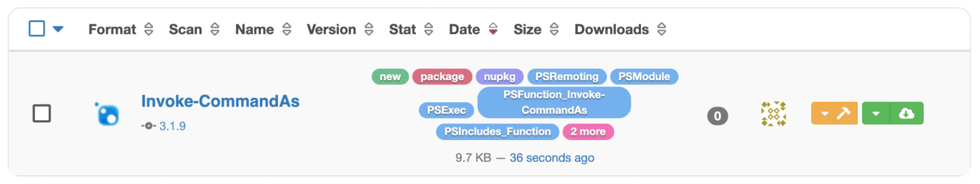Filter by the PSRemoting tag
The width and height of the screenshot is (980, 184).
click(567, 77)
